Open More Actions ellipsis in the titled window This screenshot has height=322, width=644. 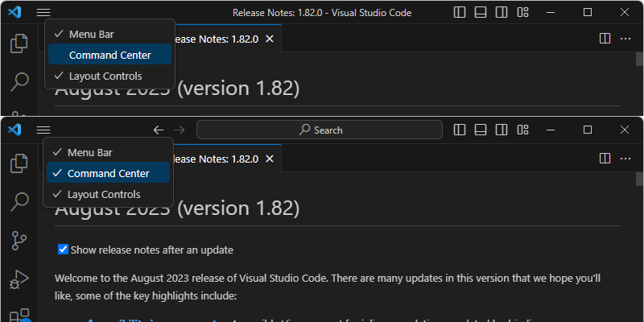click(625, 38)
